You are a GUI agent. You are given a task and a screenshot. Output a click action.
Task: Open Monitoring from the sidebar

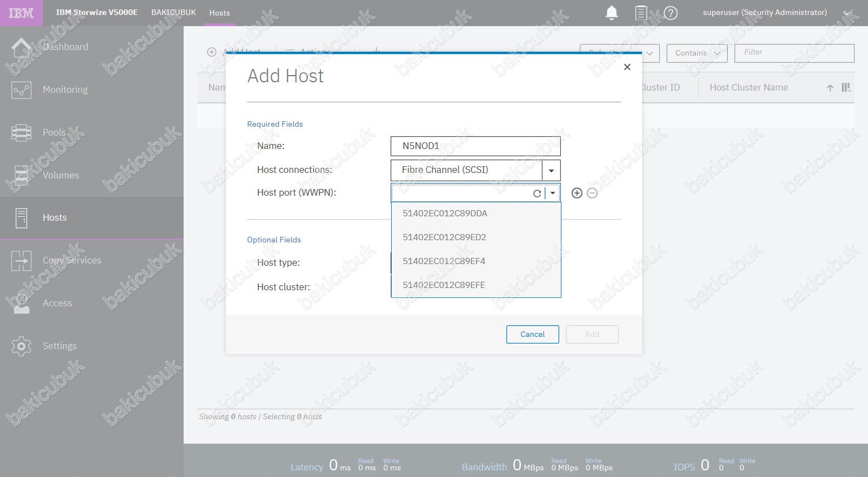pos(65,90)
